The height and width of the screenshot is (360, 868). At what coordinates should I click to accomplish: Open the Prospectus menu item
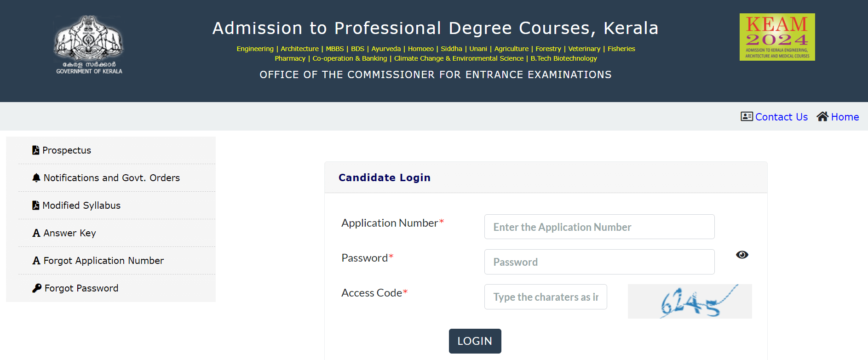[x=67, y=150]
